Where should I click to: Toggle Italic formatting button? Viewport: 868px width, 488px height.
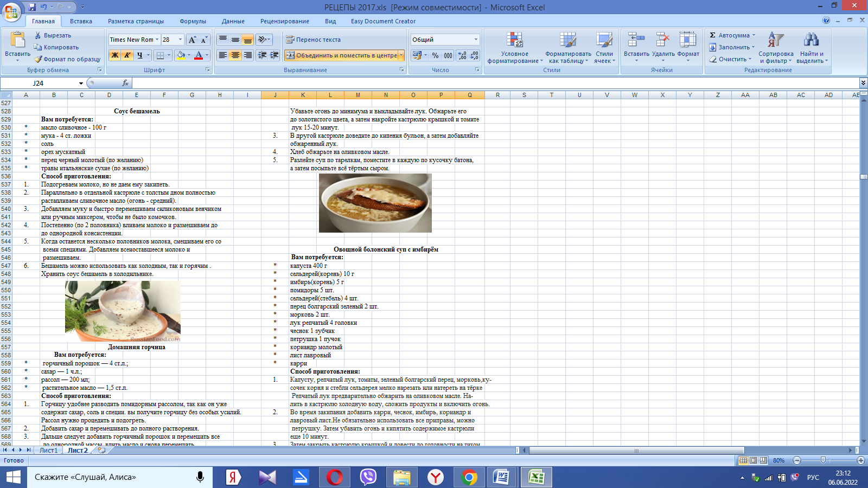(127, 55)
